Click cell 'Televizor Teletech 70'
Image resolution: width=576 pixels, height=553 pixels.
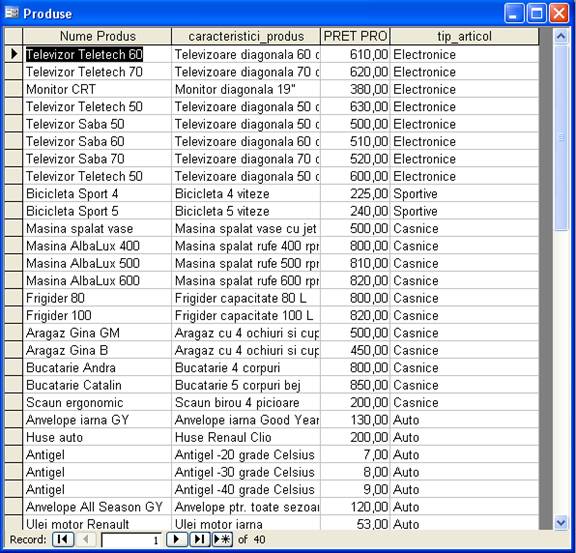coord(97,72)
